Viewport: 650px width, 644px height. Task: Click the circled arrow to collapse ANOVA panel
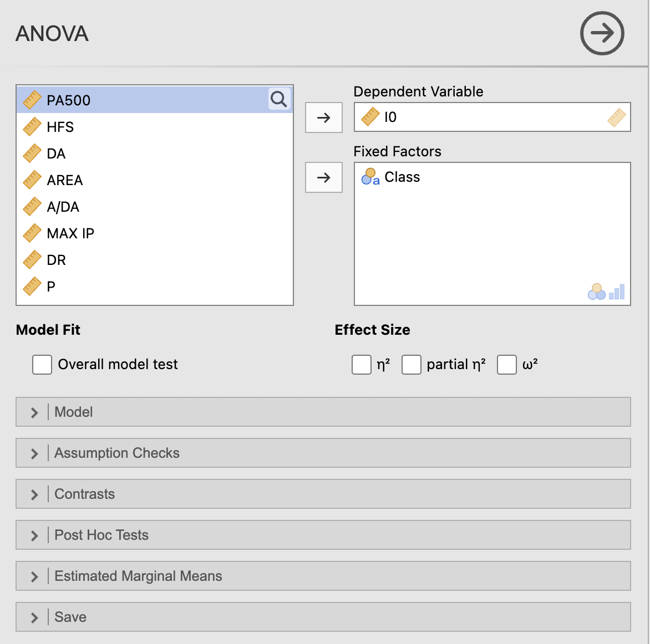coord(602,33)
